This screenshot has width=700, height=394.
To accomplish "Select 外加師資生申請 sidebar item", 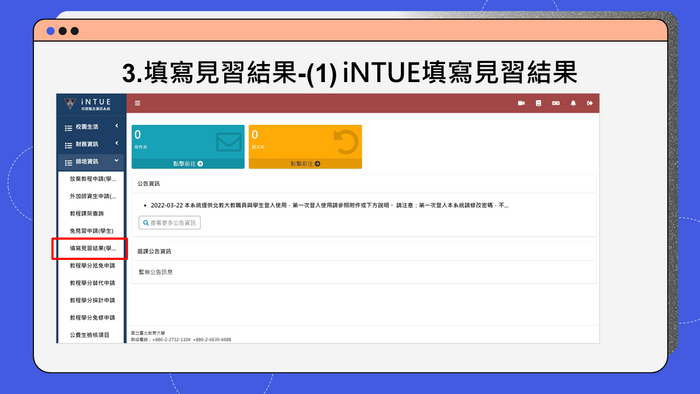I will [x=92, y=196].
